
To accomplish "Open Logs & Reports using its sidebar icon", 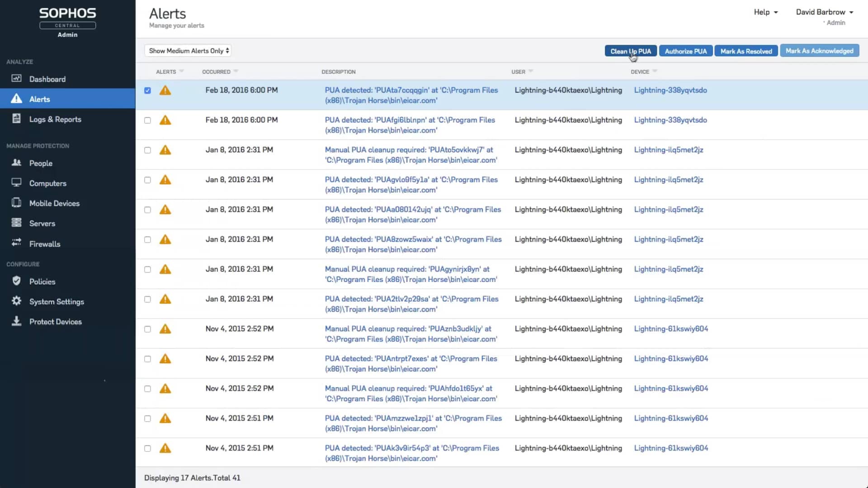I will point(16,119).
